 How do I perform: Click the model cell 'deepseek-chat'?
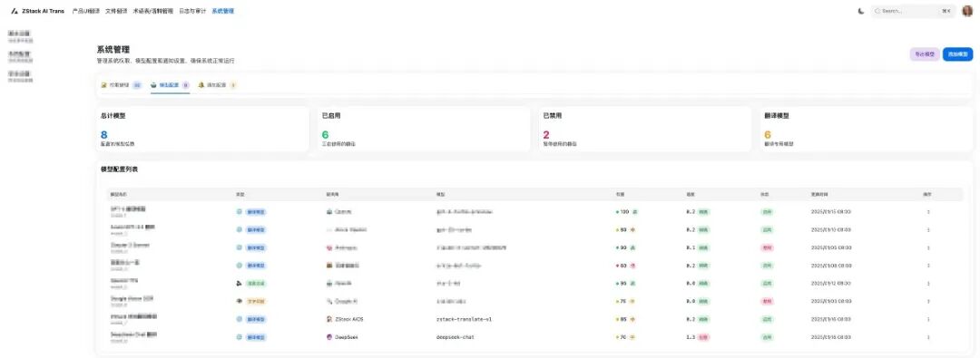tap(454, 337)
